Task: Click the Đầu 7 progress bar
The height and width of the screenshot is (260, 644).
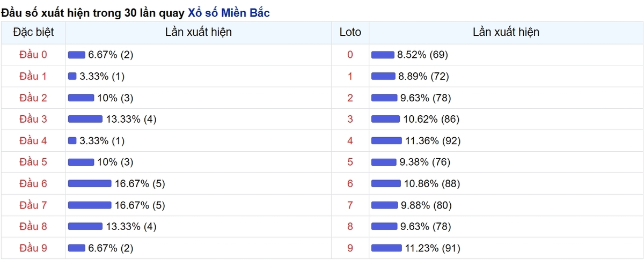Action: tap(90, 205)
